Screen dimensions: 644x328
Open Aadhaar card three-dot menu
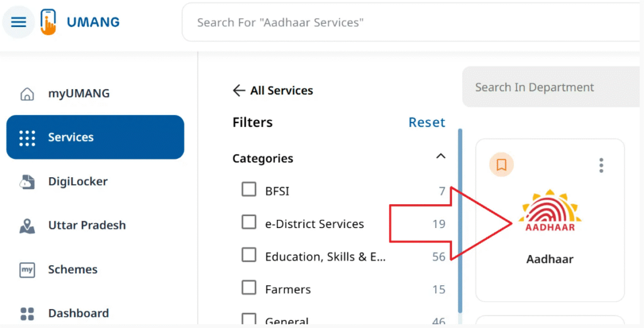pyautogui.click(x=601, y=165)
